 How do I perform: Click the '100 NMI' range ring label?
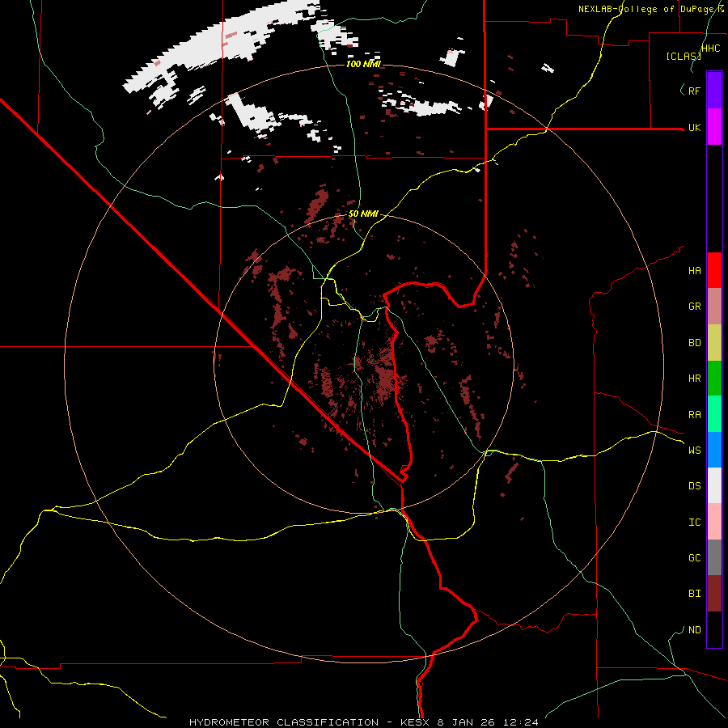coord(363,64)
